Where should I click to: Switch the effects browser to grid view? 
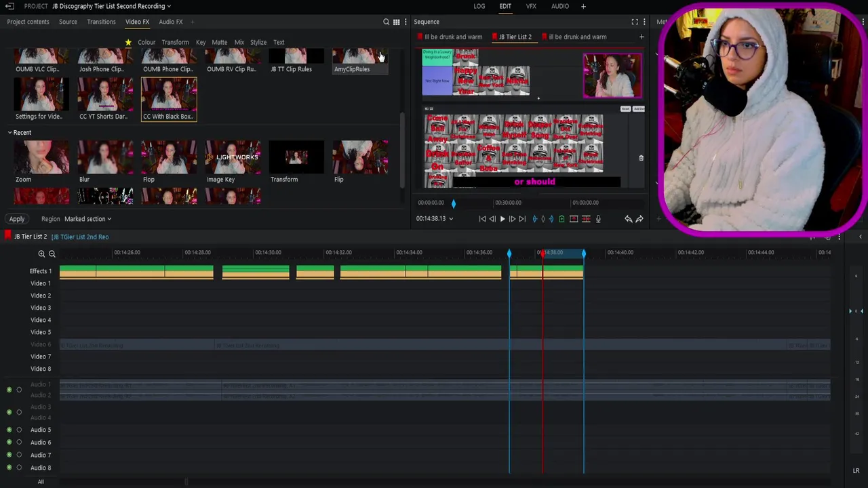click(x=396, y=22)
